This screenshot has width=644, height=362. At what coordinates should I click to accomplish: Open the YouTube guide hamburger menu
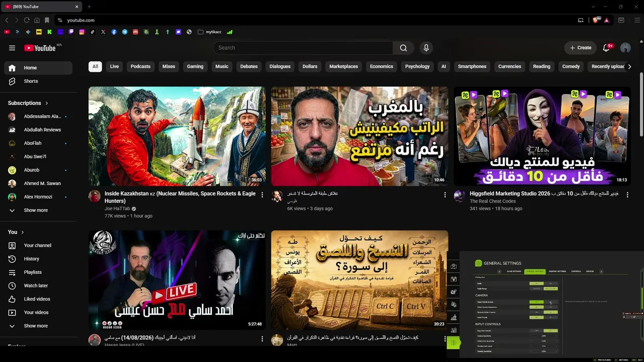12,48
